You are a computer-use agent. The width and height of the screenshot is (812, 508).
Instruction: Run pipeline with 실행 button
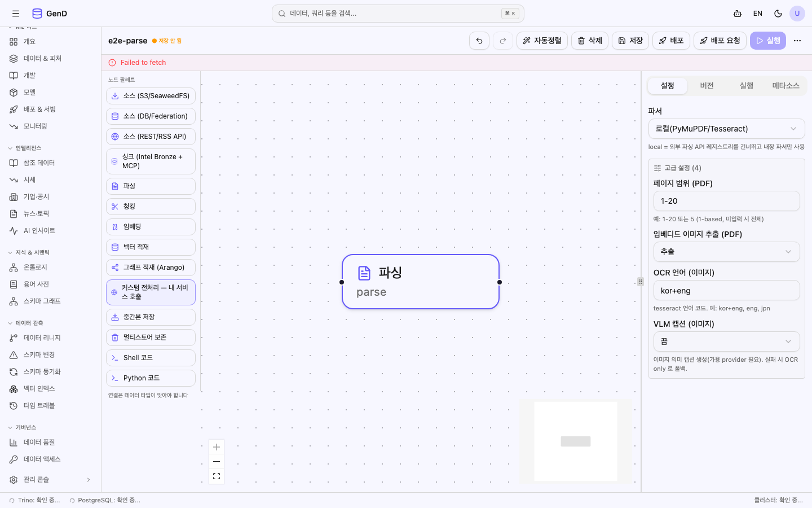coord(768,41)
